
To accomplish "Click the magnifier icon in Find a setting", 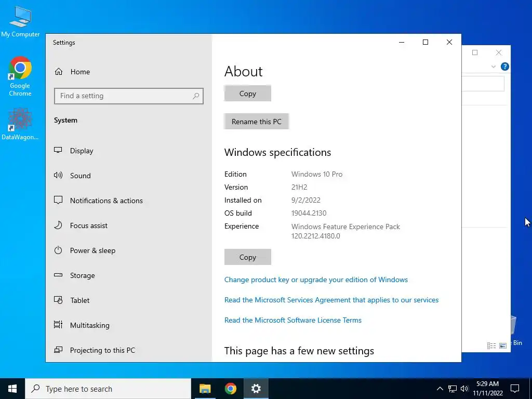I will point(196,96).
